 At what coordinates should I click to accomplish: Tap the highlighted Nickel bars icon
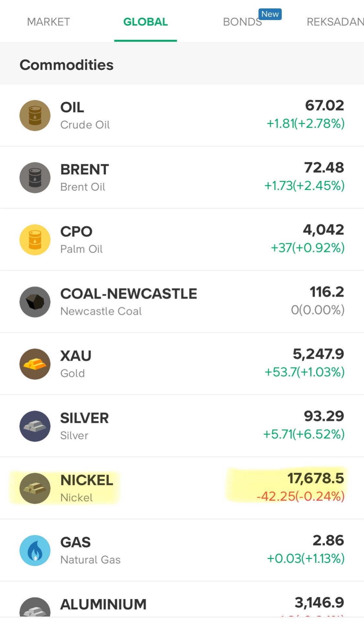(35, 488)
